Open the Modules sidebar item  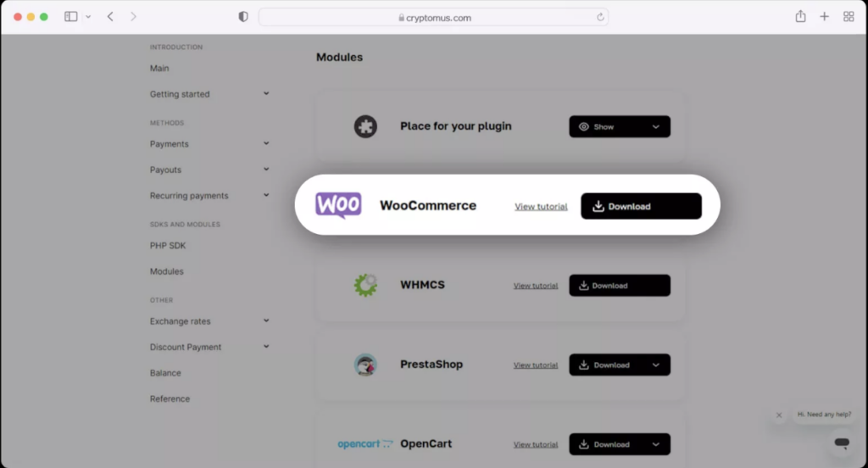(167, 271)
